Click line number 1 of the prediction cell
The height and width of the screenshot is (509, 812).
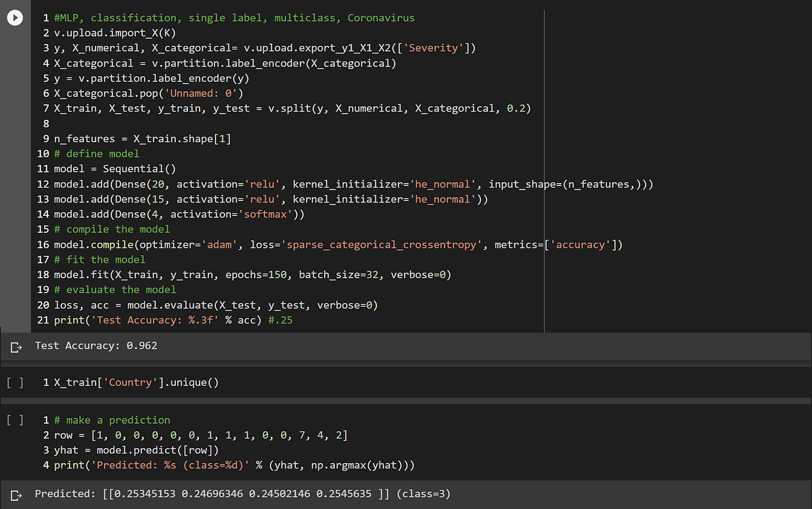pos(45,420)
